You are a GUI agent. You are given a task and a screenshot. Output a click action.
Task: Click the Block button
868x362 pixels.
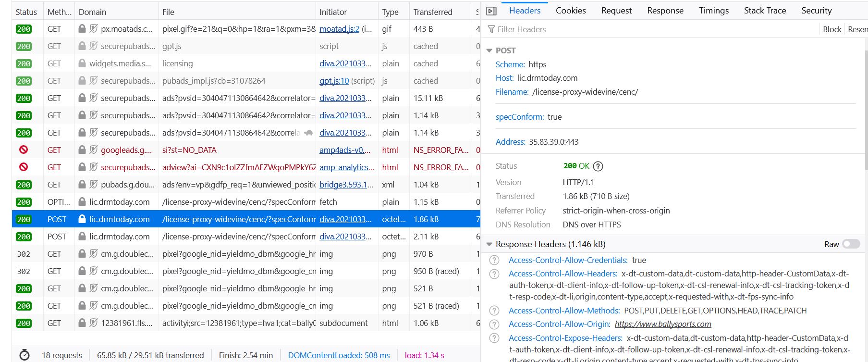(832, 29)
